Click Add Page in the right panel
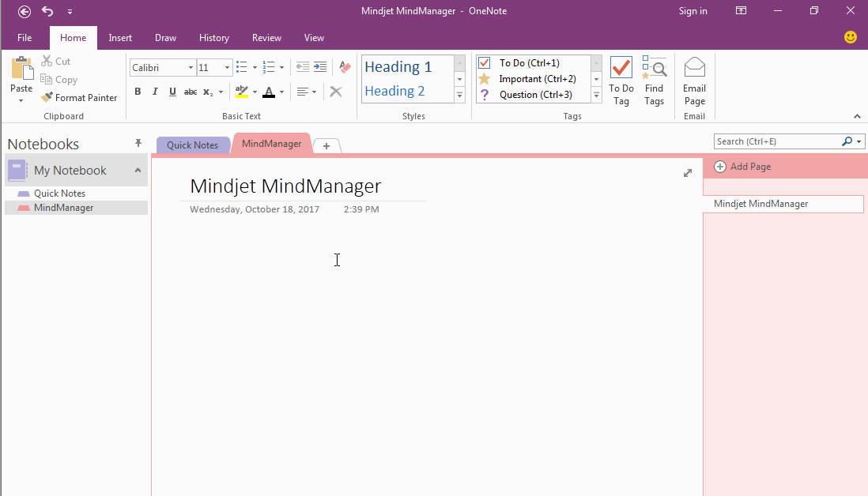The height and width of the screenshot is (496, 868). click(742, 166)
